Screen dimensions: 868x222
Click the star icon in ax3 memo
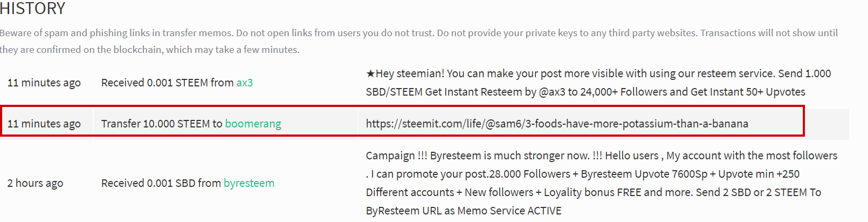(x=370, y=73)
